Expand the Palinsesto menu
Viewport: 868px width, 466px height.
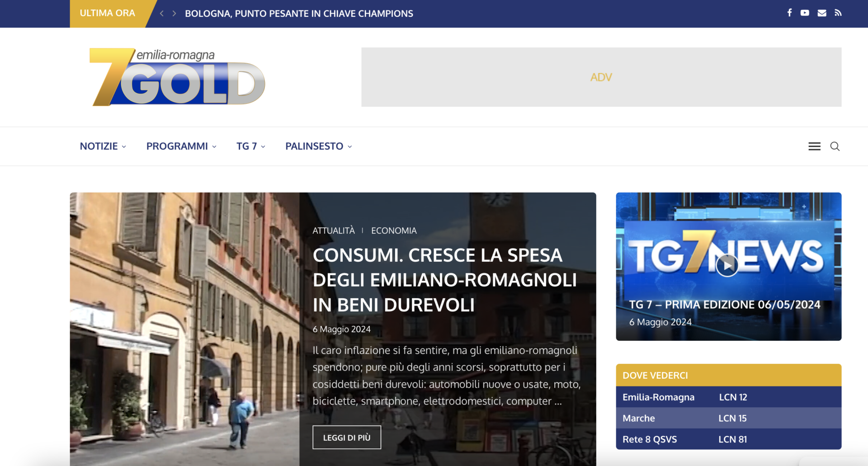coord(319,146)
